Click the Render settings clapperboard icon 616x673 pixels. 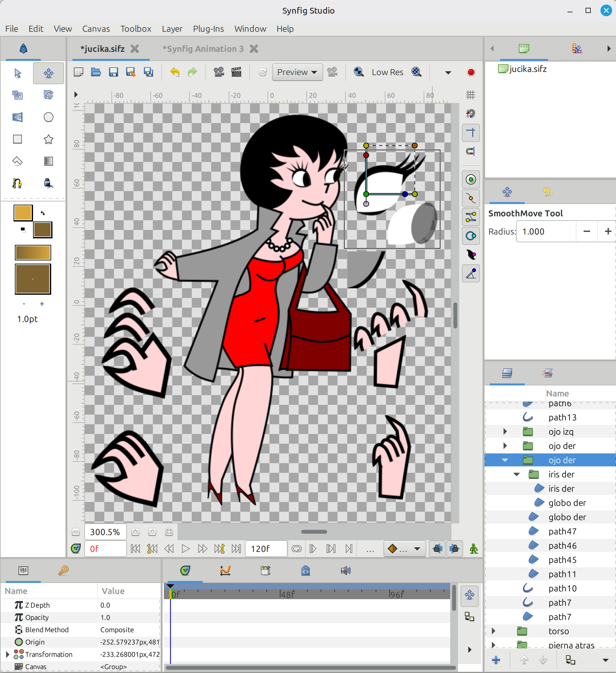coord(236,72)
